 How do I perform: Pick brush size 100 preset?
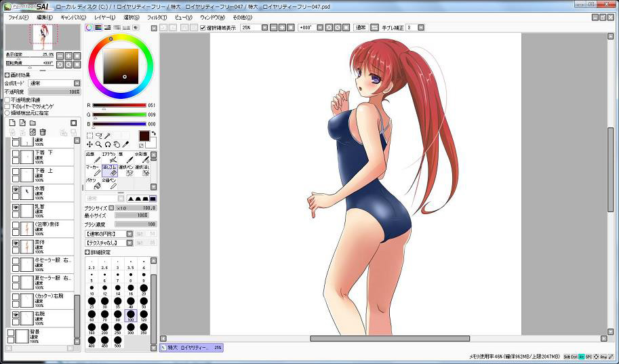129,315
